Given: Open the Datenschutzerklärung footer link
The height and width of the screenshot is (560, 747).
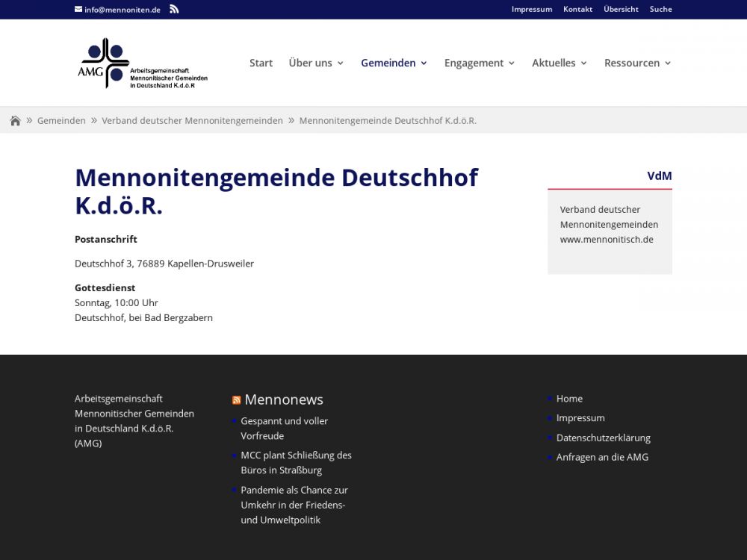Looking at the screenshot, I should pyautogui.click(x=603, y=438).
